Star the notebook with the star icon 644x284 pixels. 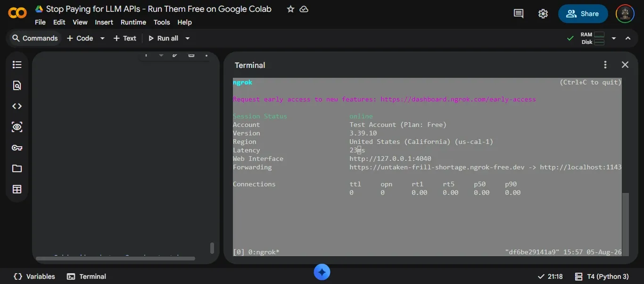coord(290,9)
